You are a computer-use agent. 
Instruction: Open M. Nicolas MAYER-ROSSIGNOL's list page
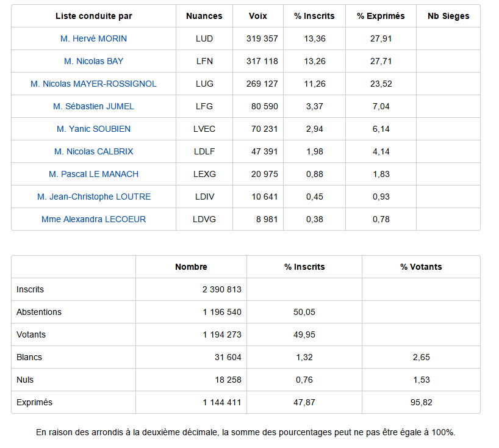[93, 84]
